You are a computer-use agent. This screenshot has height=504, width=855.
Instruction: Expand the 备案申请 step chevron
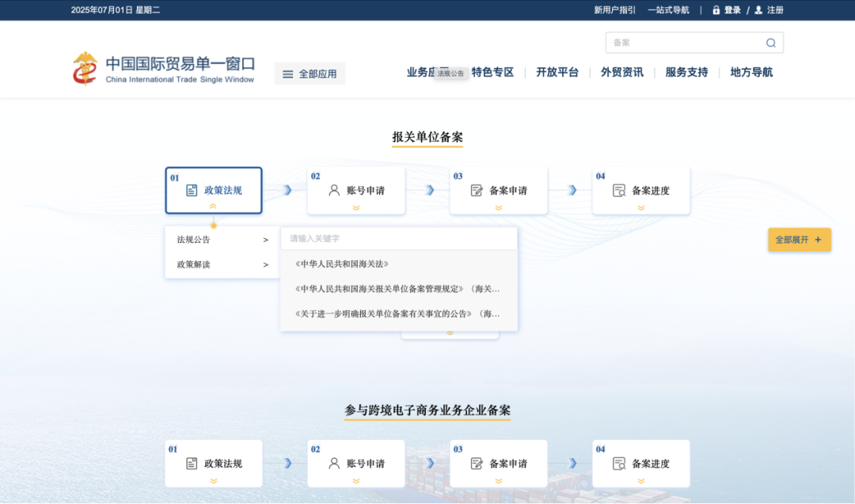pyautogui.click(x=498, y=208)
